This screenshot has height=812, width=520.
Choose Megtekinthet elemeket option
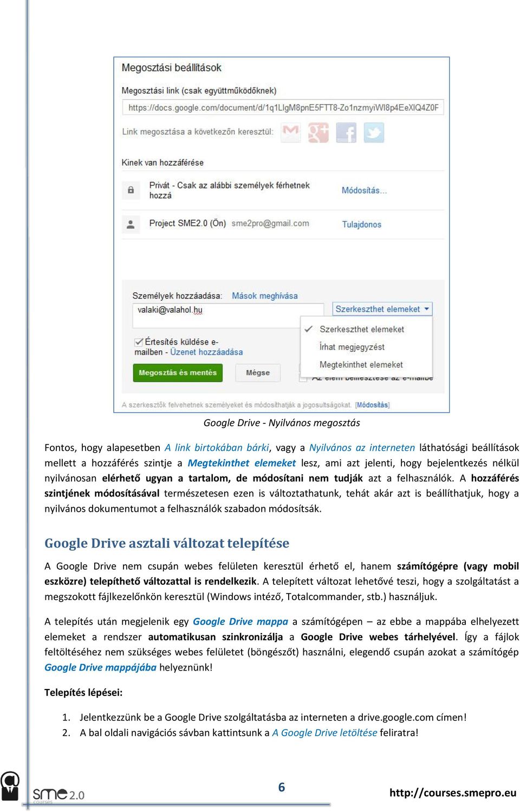tap(361, 365)
